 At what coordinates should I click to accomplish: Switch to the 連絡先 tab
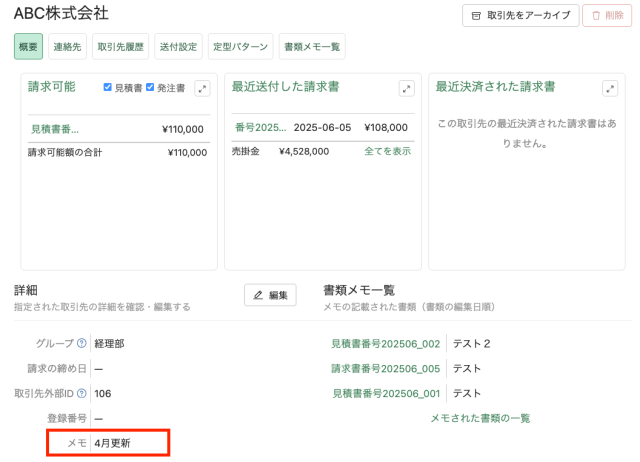tap(68, 46)
